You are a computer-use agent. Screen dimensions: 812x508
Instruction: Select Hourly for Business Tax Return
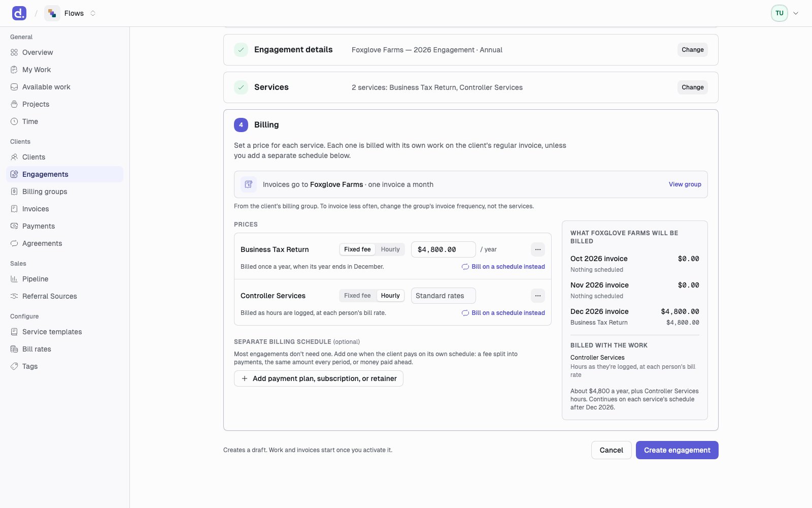click(390, 249)
